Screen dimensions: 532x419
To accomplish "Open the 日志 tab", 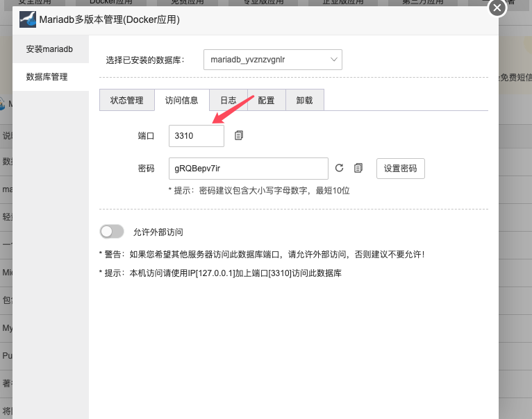I will coord(228,101).
